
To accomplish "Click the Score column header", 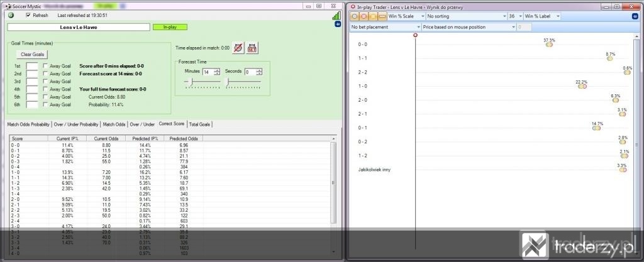I will pyautogui.click(x=29, y=139).
